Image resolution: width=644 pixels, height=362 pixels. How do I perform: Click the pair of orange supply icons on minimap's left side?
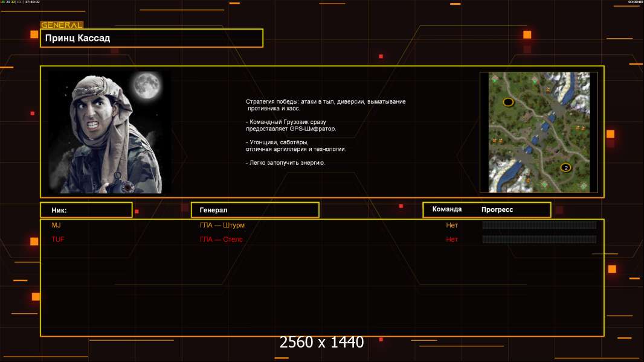click(497, 141)
